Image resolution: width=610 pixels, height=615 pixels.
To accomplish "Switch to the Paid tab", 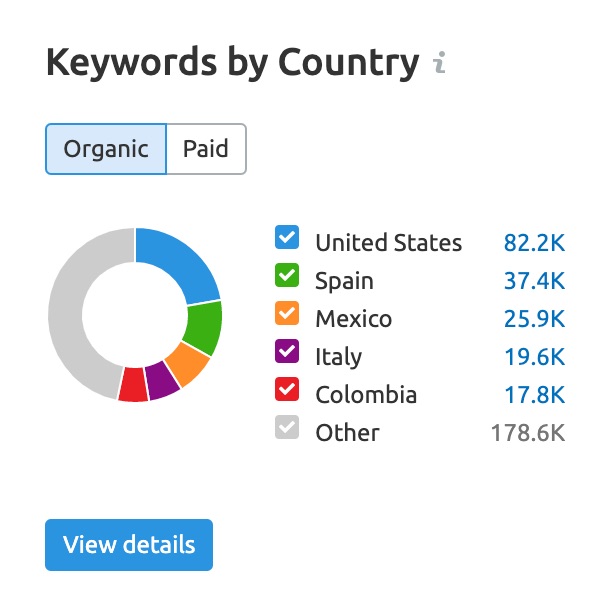I will click(205, 149).
